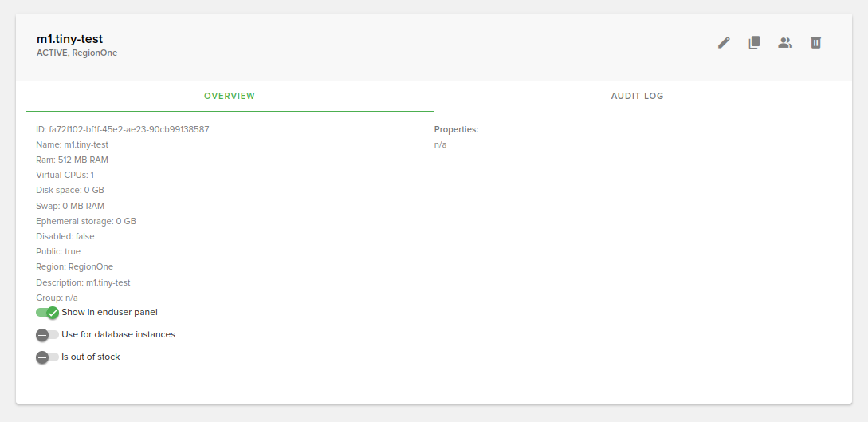Click the Description: m1.tiny-test line

(x=83, y=282)
